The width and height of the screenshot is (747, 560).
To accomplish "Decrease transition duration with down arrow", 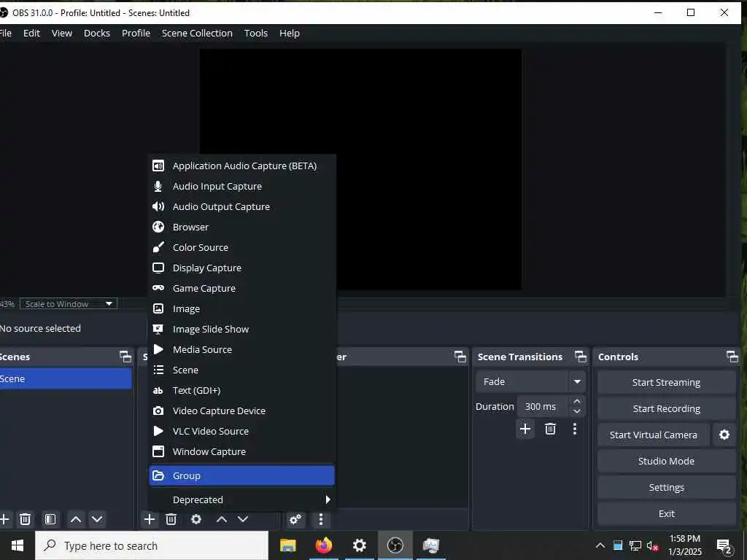I will [x=577, y=411].
